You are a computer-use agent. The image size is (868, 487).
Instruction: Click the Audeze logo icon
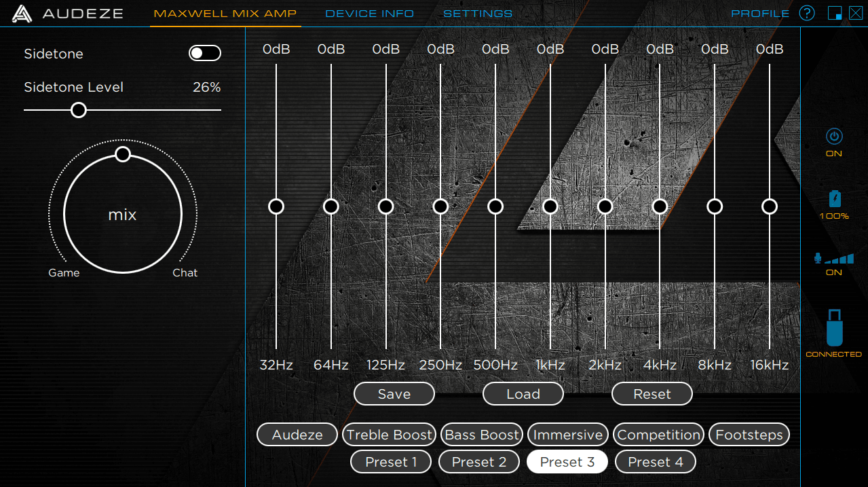tap(22, 14)
